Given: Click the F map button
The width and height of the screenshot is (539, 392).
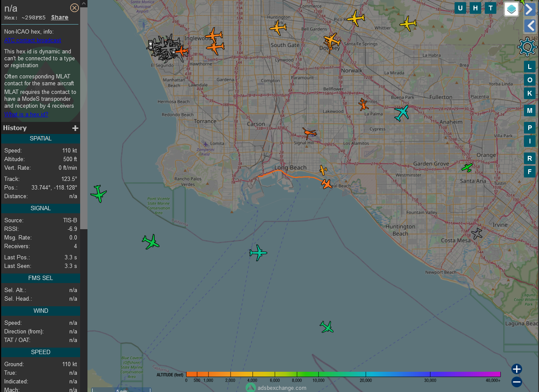Looking at the screenshot, I should tap(530, 172).
